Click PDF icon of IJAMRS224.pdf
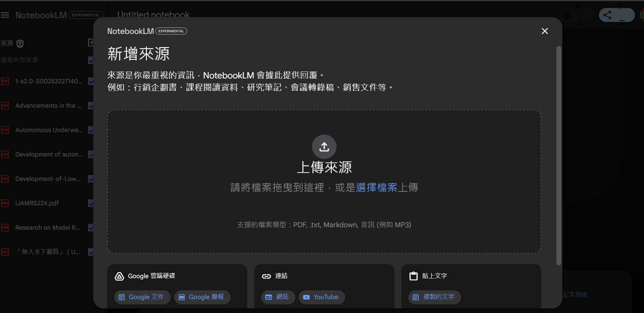This screenshot has width=644, height=313. tap(5, 203)
